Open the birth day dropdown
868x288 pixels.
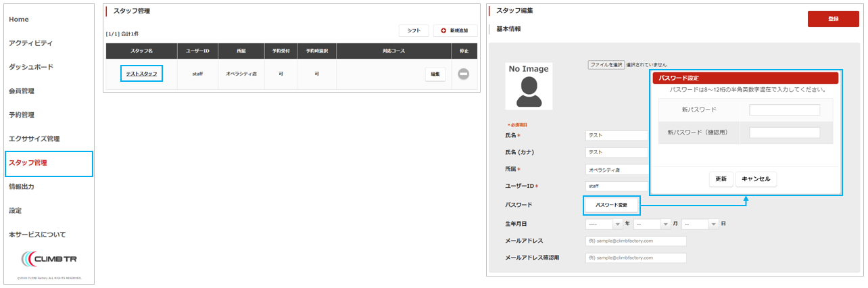click(699, 224)
